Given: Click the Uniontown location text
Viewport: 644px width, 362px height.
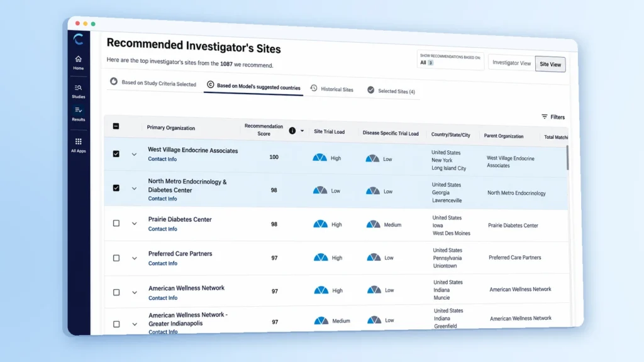Looking at the screenshot, I should [x=445, y=266].
